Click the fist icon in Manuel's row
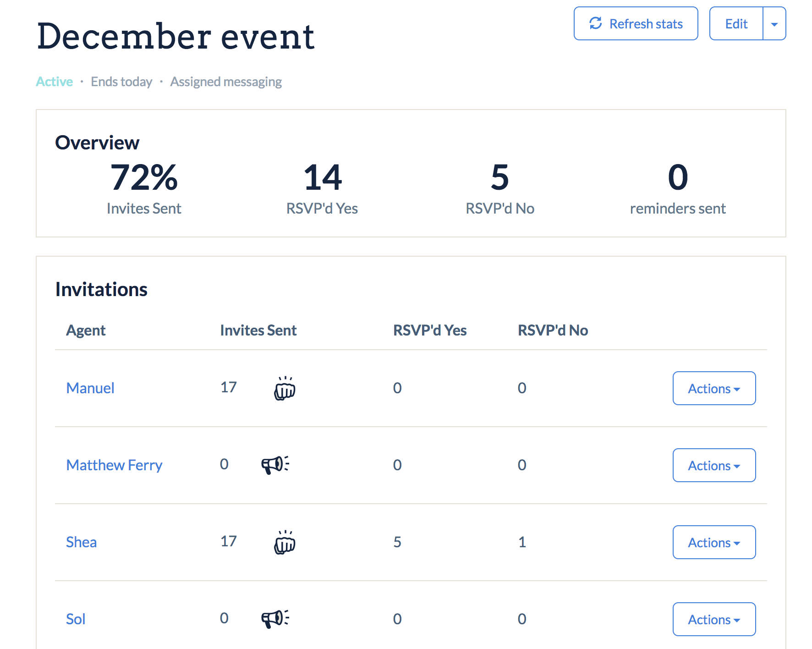Image resolution: width=812 pixels, height=649 pixels. [x=285, y=388]
